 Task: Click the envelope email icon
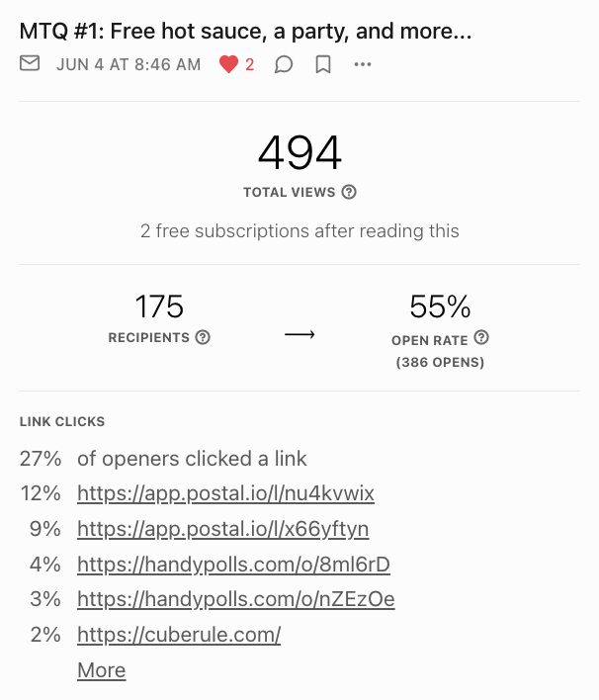point(30,63)
